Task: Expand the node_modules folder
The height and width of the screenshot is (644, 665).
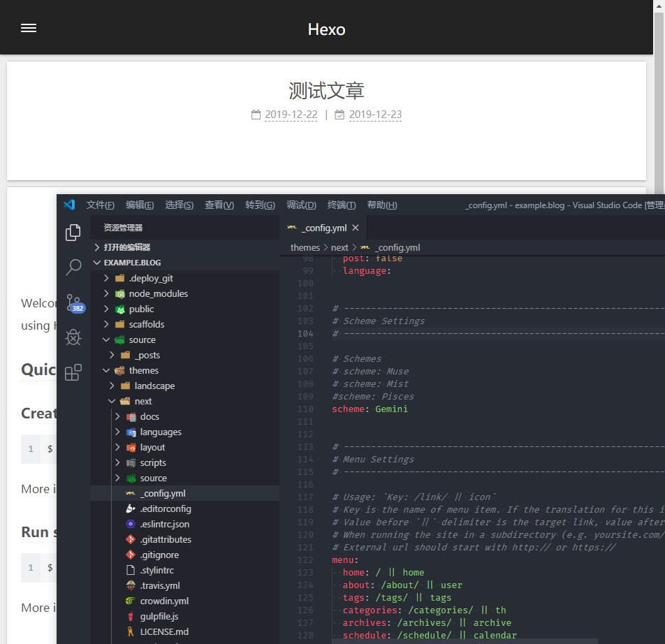Action: click(x=158, y=293)
